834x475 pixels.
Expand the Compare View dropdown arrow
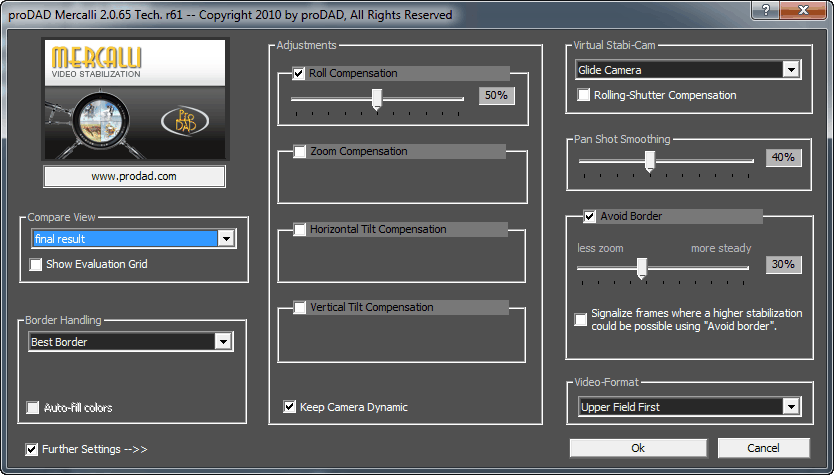[227, 239]
